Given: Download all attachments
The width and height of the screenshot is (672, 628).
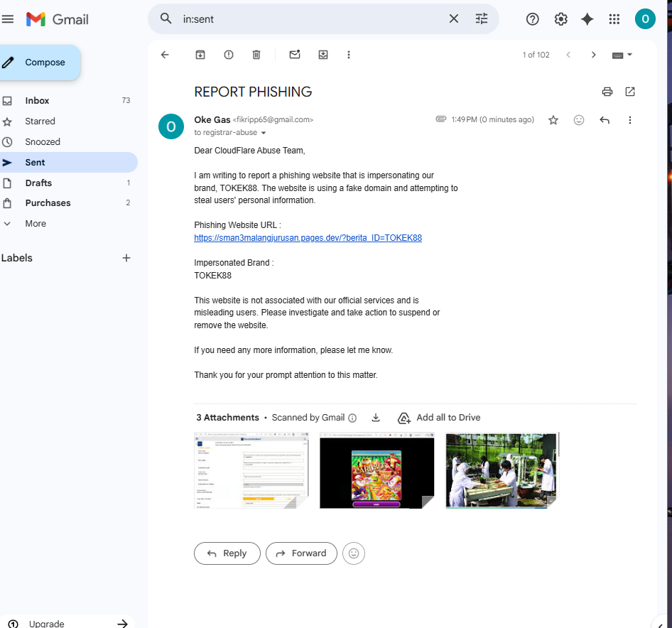Looking at the screenshot, I should (376, 418).
